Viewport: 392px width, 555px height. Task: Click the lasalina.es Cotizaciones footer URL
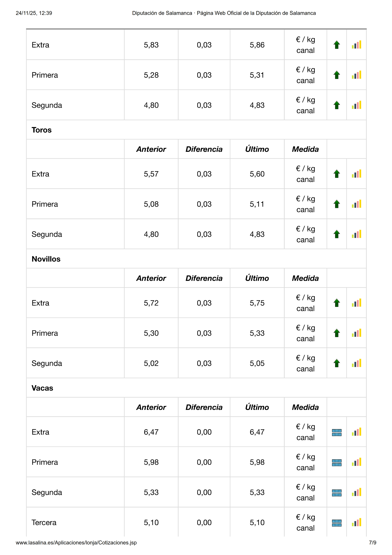(76, 543)
